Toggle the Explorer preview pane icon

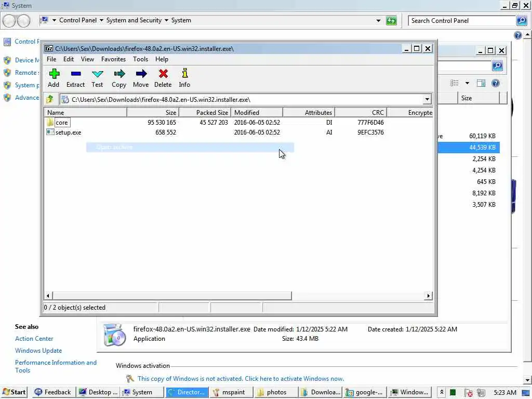pyautogui.click(x=481, y=83)
